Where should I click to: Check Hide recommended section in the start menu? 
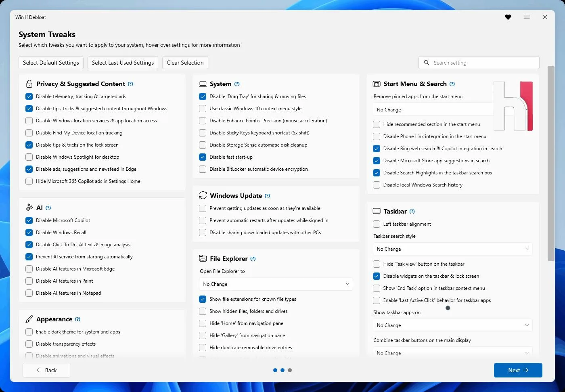377,124
